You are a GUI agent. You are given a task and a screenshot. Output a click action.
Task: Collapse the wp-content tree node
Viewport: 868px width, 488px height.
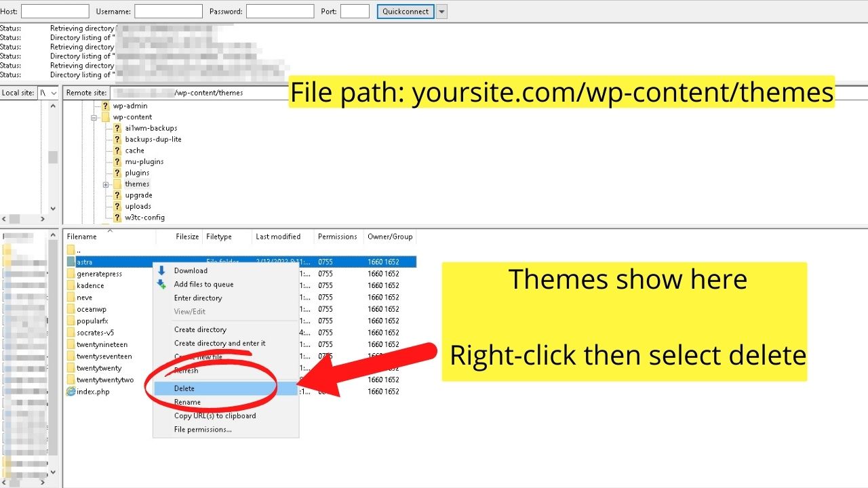tap(94, 117)
